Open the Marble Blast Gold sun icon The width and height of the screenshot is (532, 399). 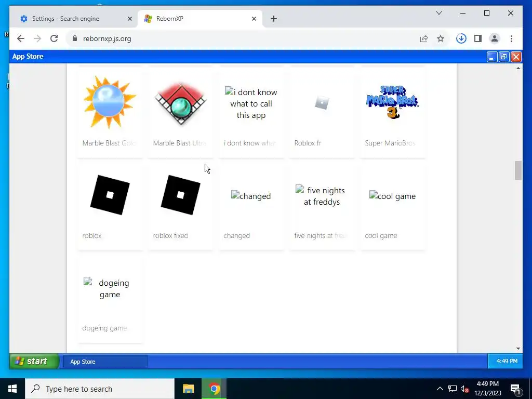click(110, 102)
